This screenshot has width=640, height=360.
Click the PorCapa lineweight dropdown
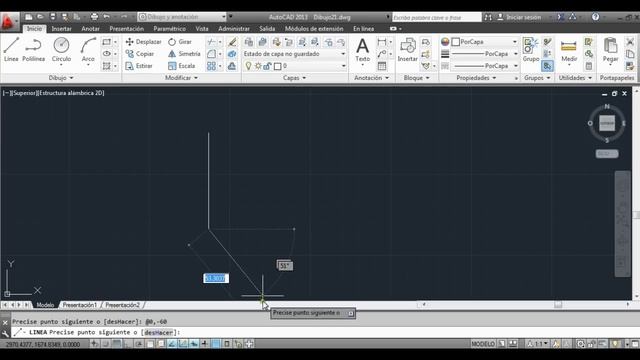[x=484, y=54]
